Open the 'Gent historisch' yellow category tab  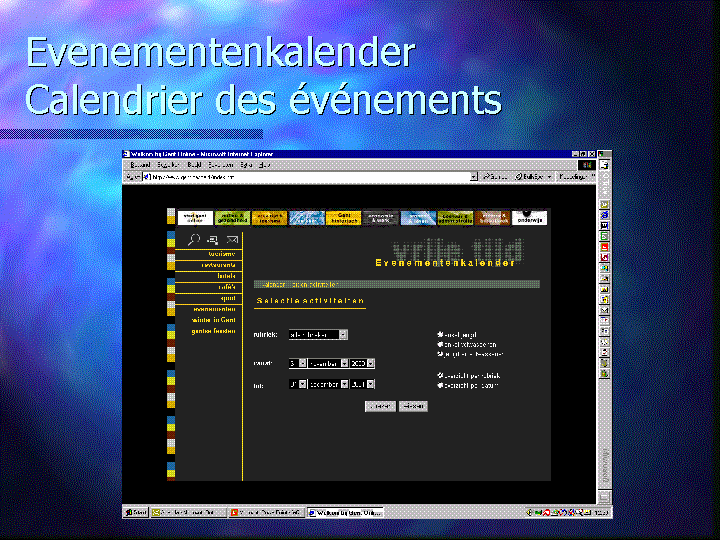pos(342,218)
